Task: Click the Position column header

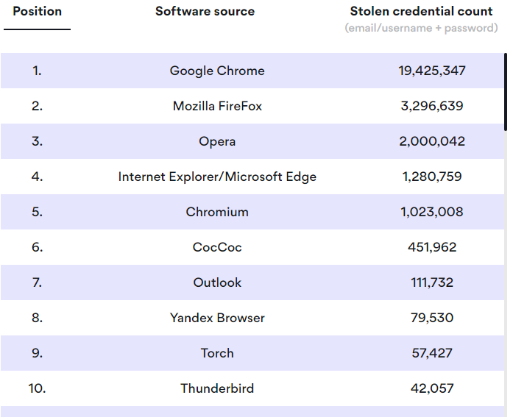Action: pos(37,12)
